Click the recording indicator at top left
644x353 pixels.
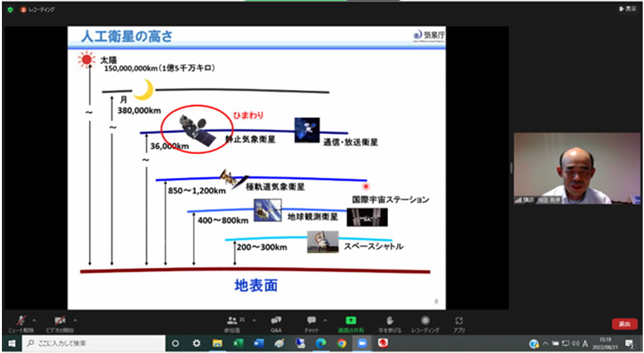(38, 10)
